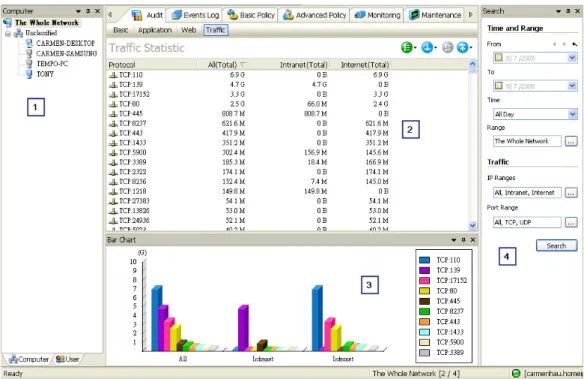584x379 pixels.
Task: Click the greyed-out print toolbar icon
Action: (x=447, y=48)
